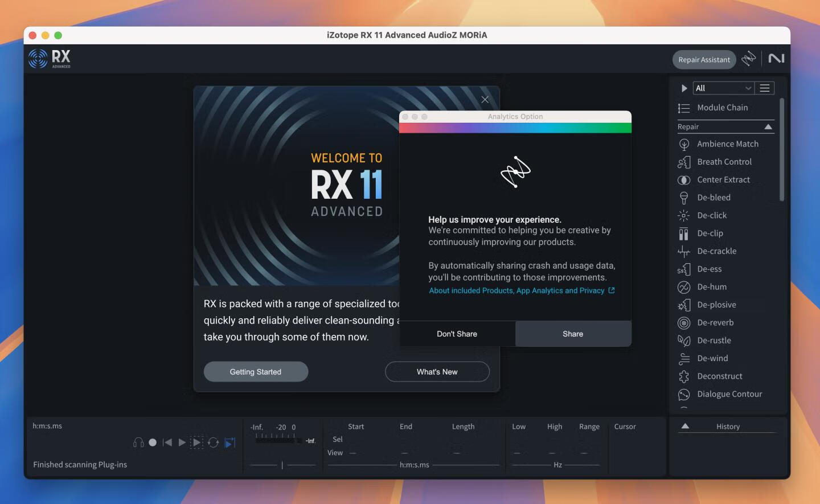Open the module list view menu
This screenshot has height=504, width=820.
pyautogui.click(x=765, y=88)
